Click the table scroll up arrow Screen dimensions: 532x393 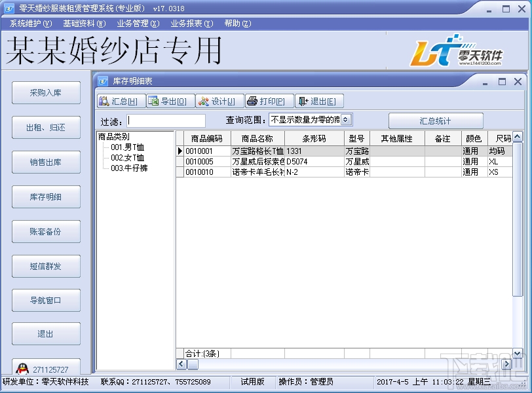point(517,137)
